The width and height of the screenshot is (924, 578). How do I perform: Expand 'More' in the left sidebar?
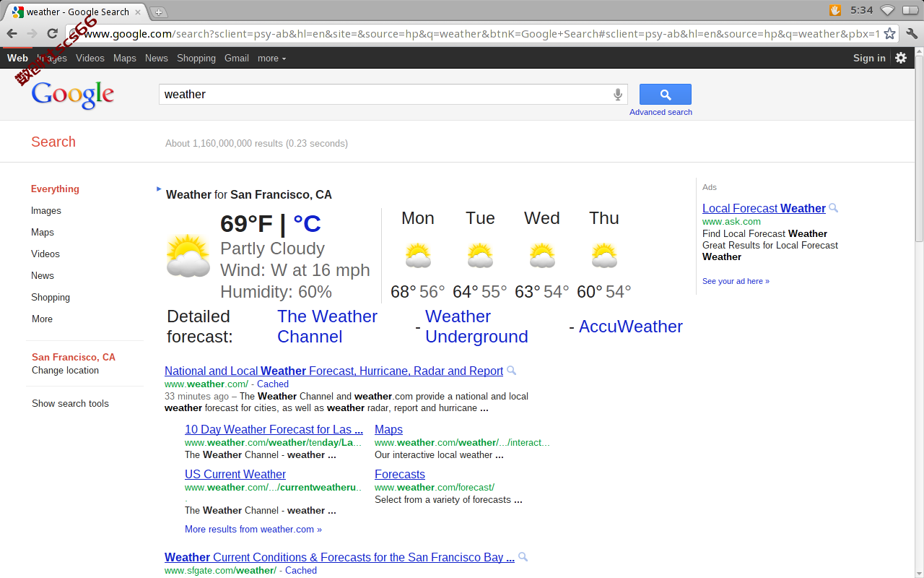42,319
